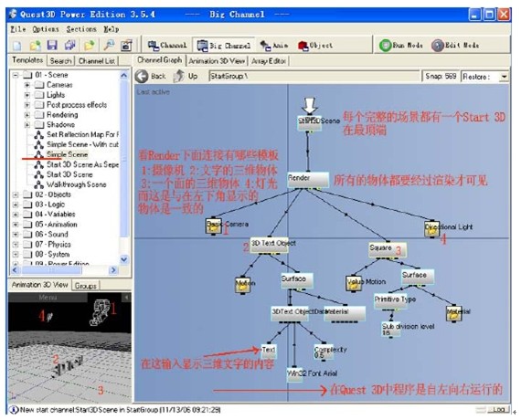The image size is (521, 420).
Task: Select the Value Motion folder node
Action: [354, 284]
